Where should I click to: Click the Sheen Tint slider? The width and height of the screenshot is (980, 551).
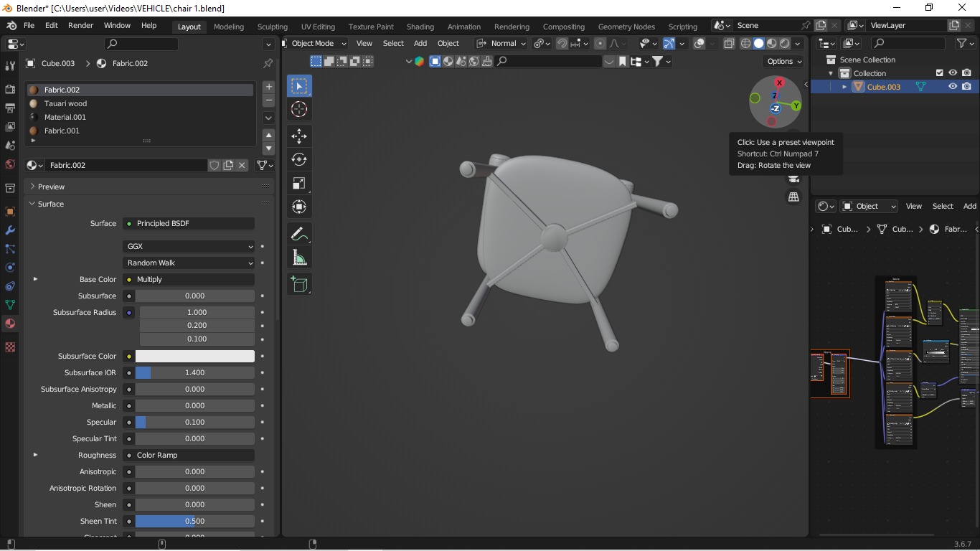click(x=195, y=521)
